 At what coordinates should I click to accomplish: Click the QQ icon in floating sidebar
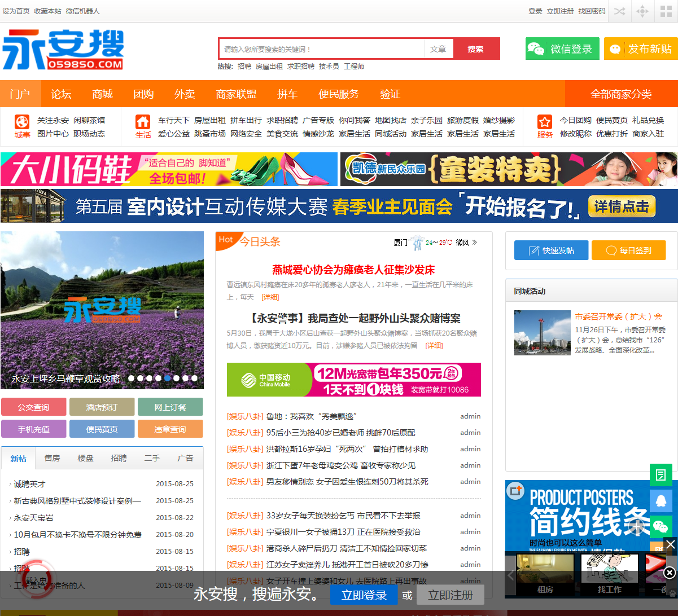click(x=660, y=500)
